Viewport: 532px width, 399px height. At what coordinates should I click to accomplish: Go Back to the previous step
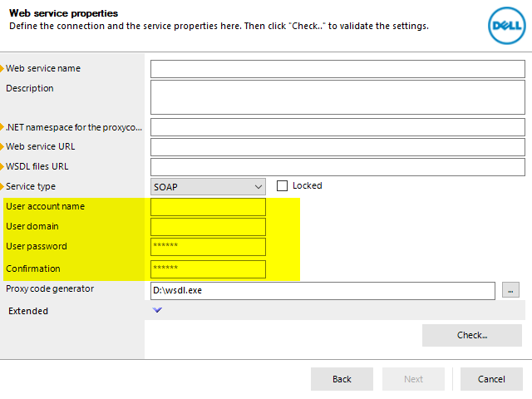[x=342, y=379]
